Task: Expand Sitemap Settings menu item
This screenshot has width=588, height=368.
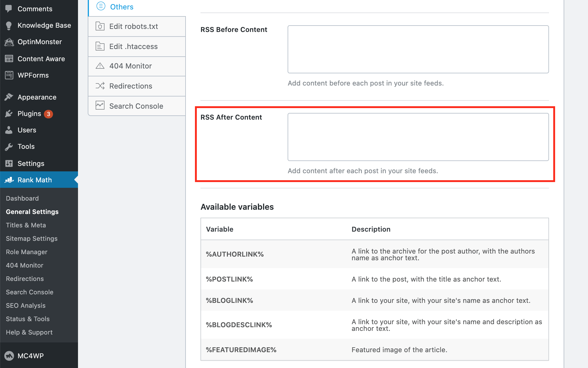Action: [x=32, y=238]
